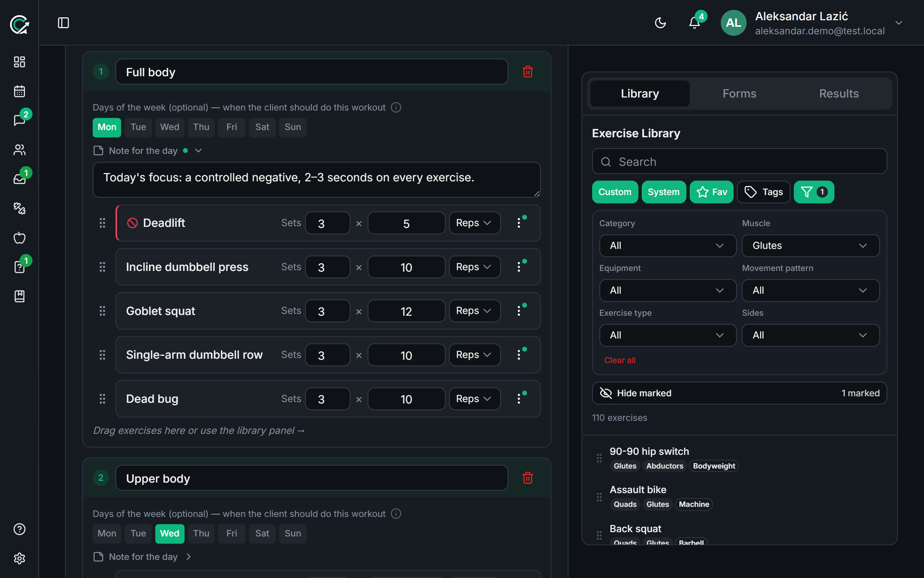Toggle the sidebar panel icon
Screen dimensions: 924x578
tap(64, 23)
